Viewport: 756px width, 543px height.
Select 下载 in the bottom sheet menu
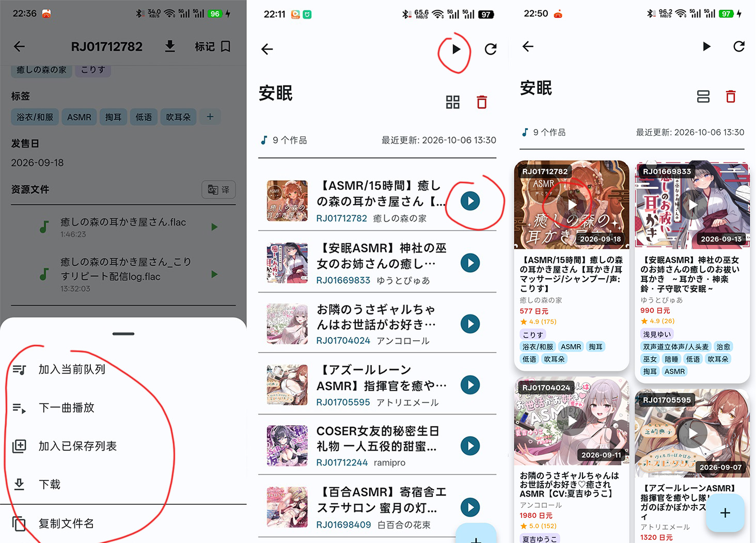(x=123, y=484)
